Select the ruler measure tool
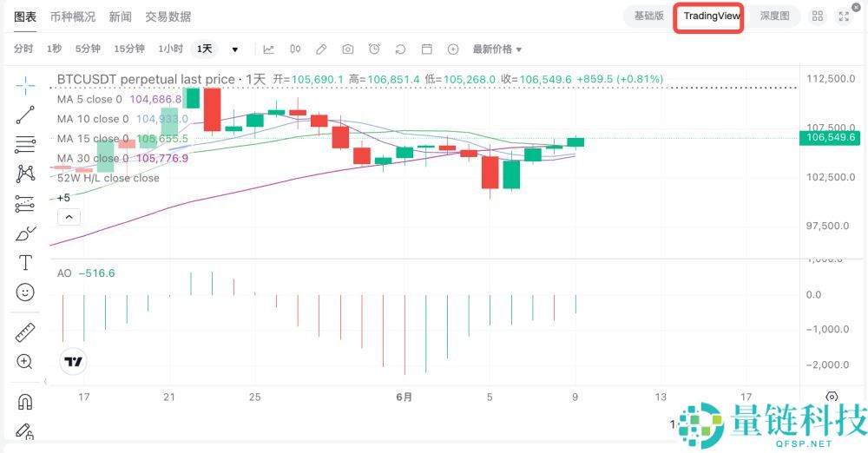Screen dimensions: 868x453 tap(25, 332)
